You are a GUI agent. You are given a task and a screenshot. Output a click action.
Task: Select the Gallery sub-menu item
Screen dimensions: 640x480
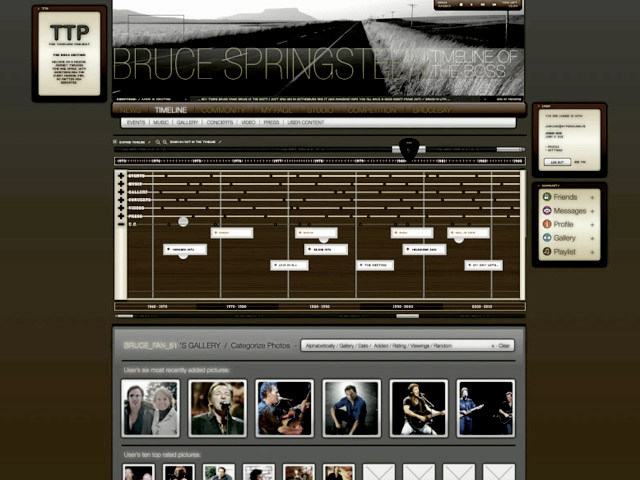click(187, 122)
